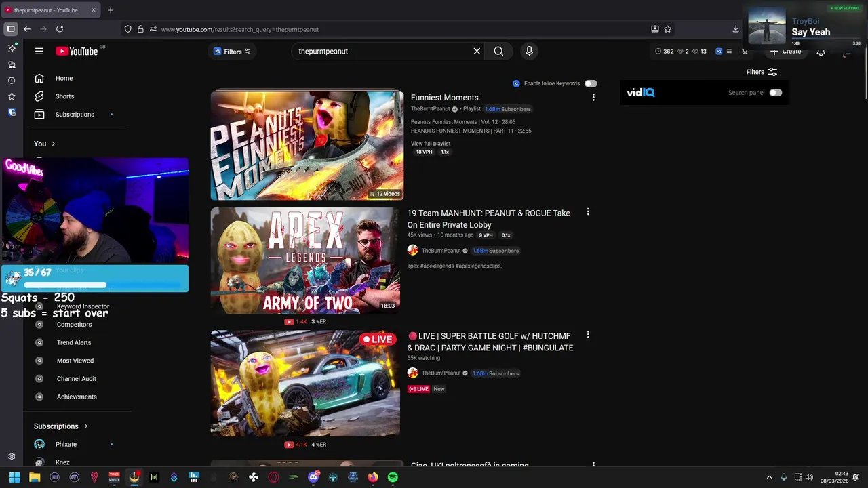Open the LIVE peanut and car thumbnail
Viewport: 868px width, 488px height.
click(305, 383)
